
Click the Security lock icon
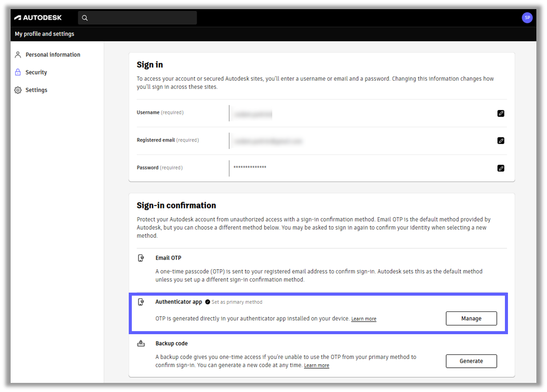point(18,72)
